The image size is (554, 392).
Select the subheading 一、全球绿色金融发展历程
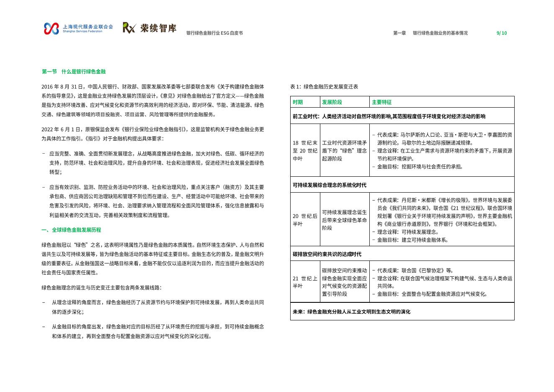(71, 230)
